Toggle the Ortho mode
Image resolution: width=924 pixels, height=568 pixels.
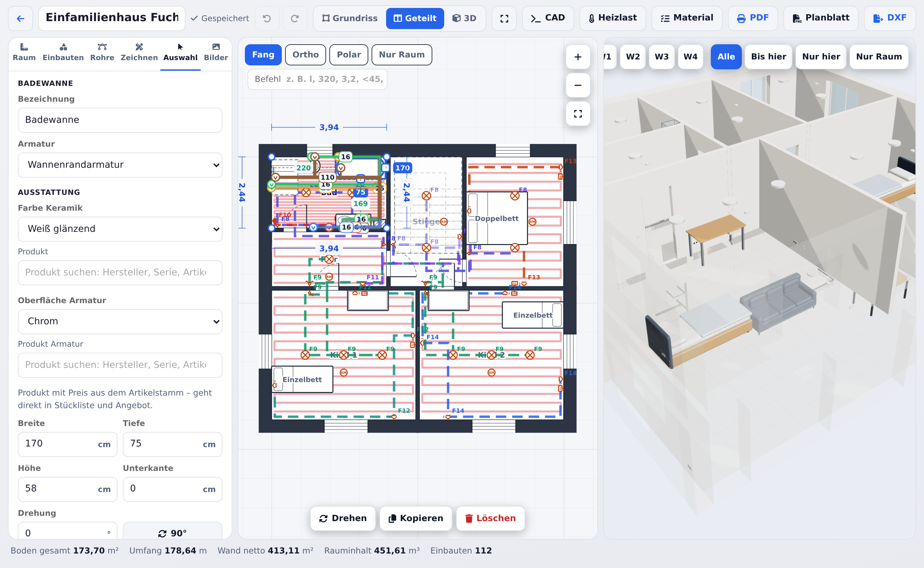click(x=306, y=55)
